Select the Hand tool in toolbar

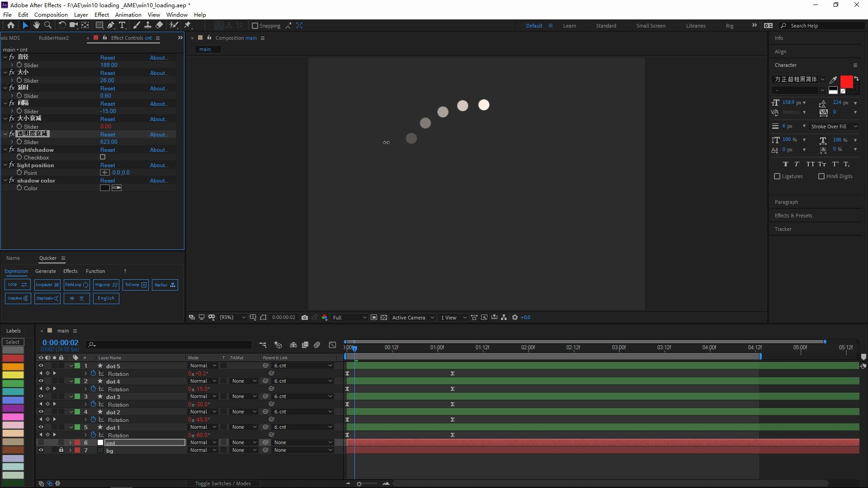pyautogui.click(x=36, y=25)
